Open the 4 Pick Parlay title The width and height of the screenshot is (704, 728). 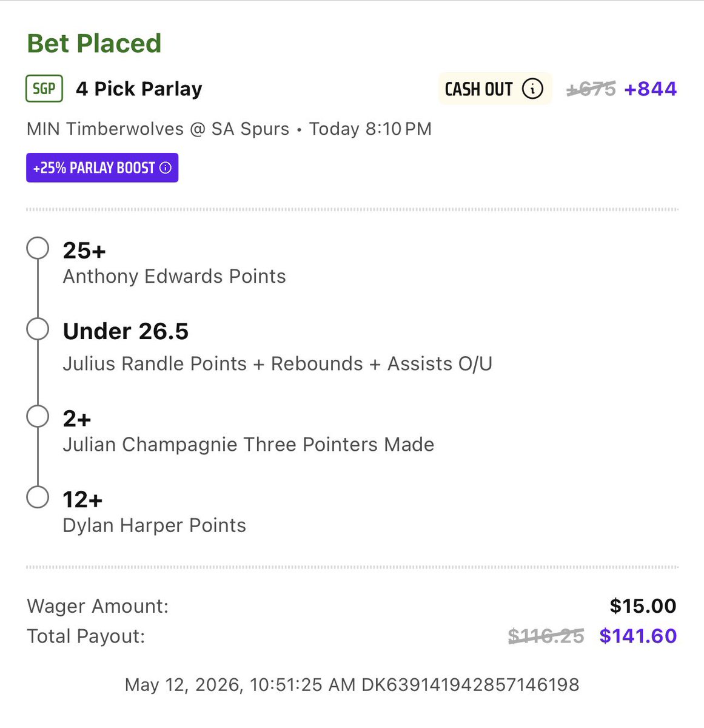[x=139, y=89]
